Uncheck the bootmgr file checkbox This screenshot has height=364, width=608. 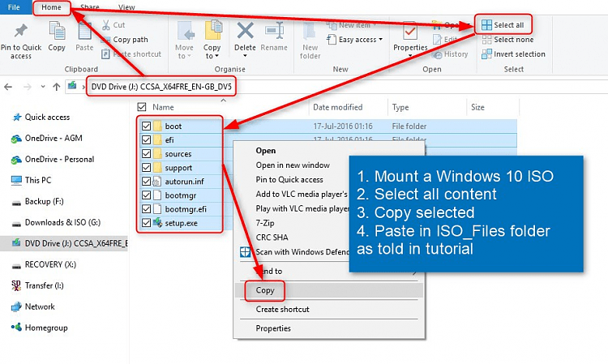pos(146,195)
